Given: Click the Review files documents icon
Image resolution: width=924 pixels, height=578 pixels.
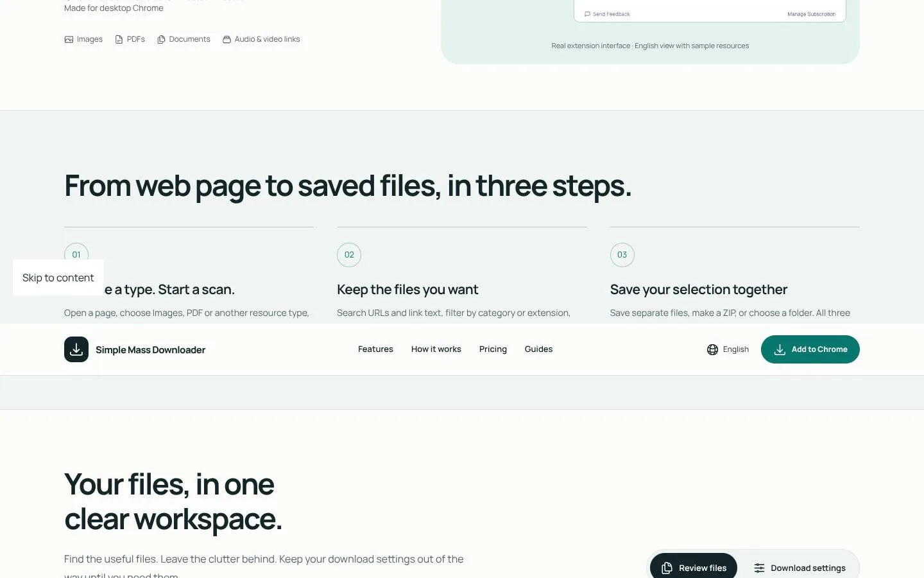Looking at the screenshot, I should (x=667, y=568).
